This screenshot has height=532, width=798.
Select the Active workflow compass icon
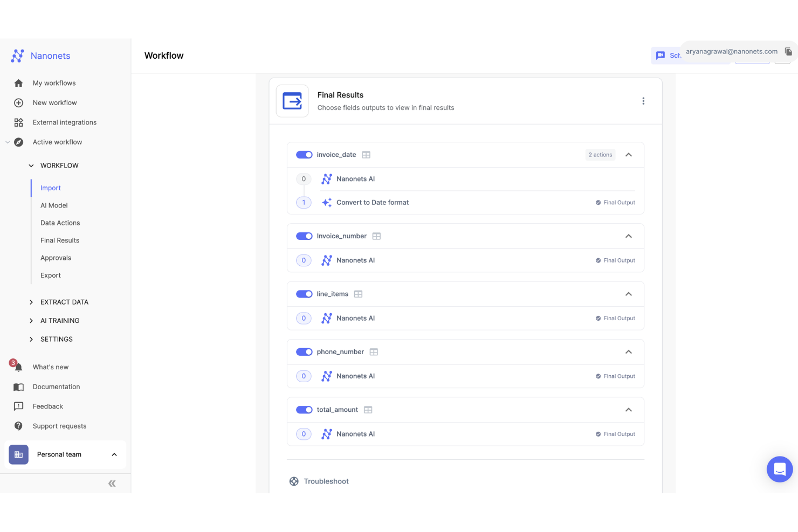coord(18,142)
